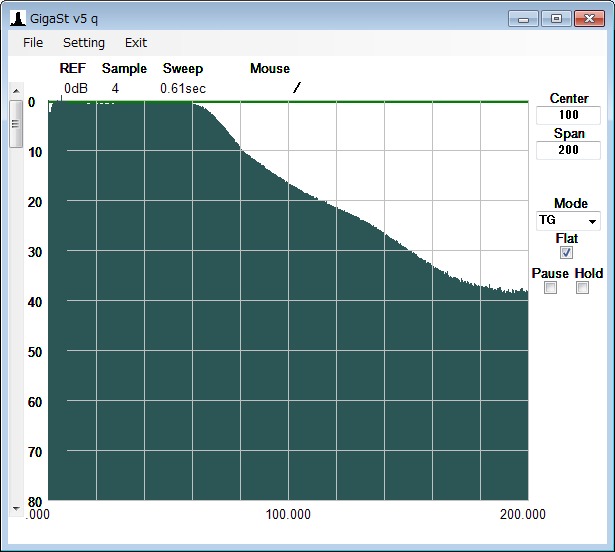
Task: Click the scrollbar up arrow beside graph
Action: 15,91
